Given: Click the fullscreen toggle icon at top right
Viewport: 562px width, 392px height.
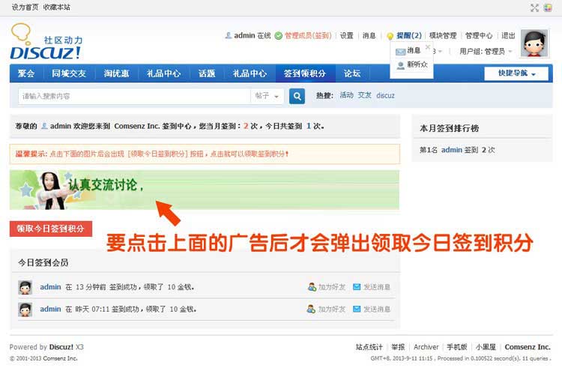Looking at the screenshot, I should coord(534,7).
